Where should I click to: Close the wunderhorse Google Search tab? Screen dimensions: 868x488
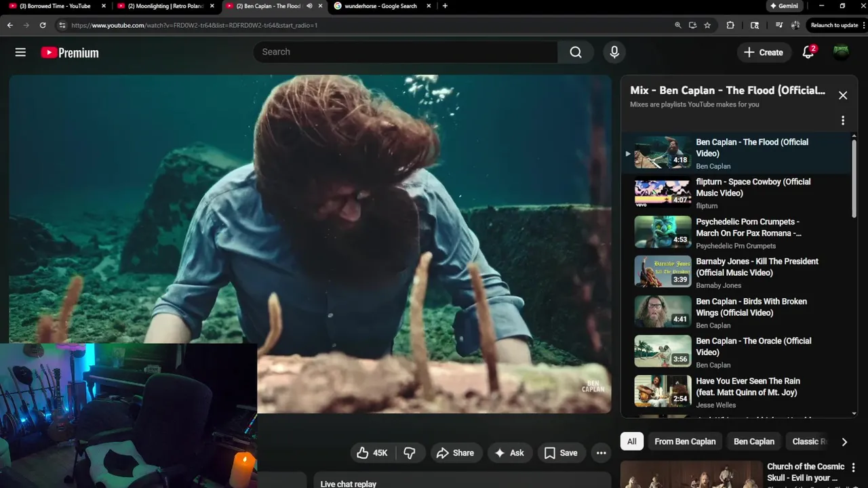pyautogui.click(x=429, y=6)
